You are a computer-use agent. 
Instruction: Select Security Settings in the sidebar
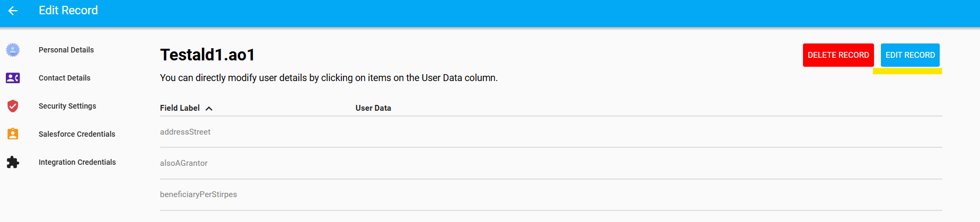67,106
